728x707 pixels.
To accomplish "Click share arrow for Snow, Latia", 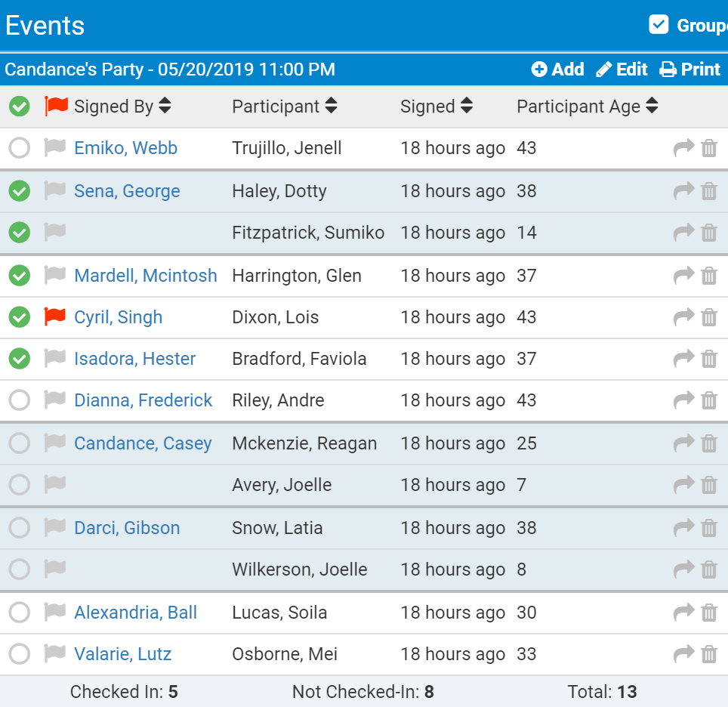I will 683,528.
